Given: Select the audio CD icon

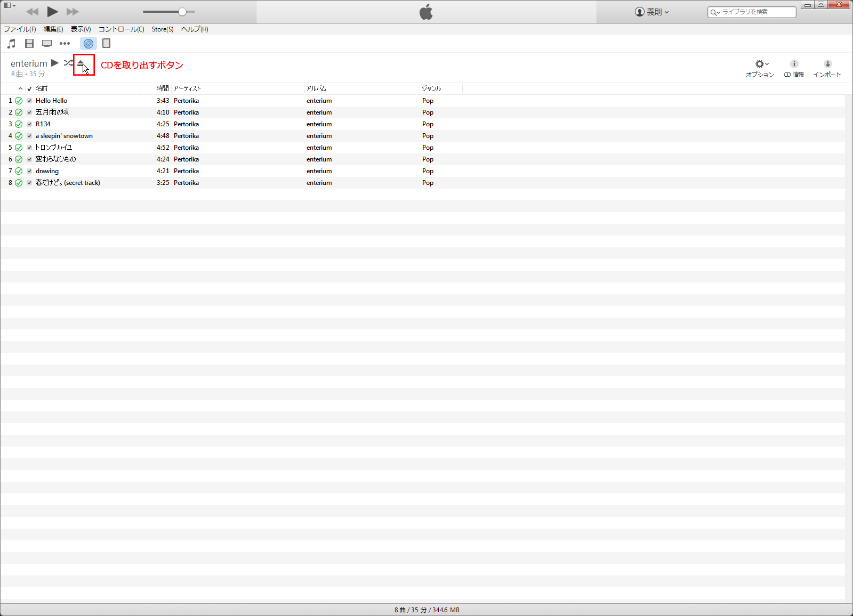Looking at the screenshot, I should click(x=88, y=43).
